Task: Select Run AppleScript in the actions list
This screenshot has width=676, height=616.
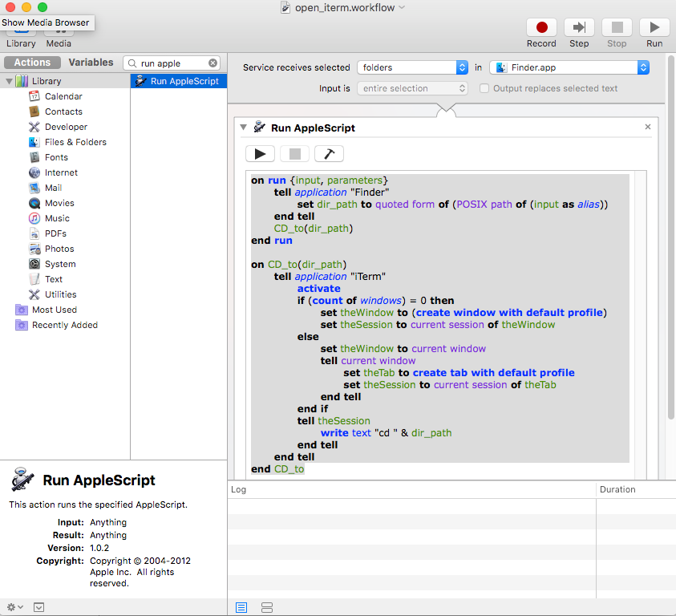Action: tap(179, 81)
